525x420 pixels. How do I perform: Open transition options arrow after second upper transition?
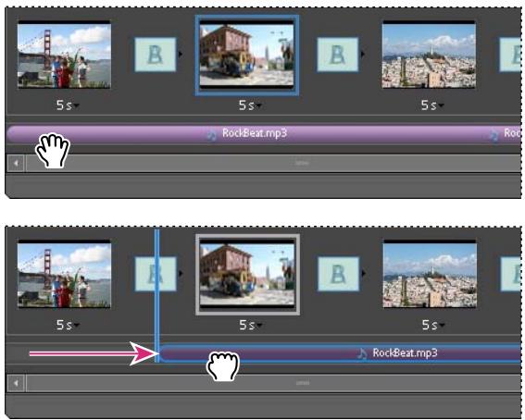point(363,54)
